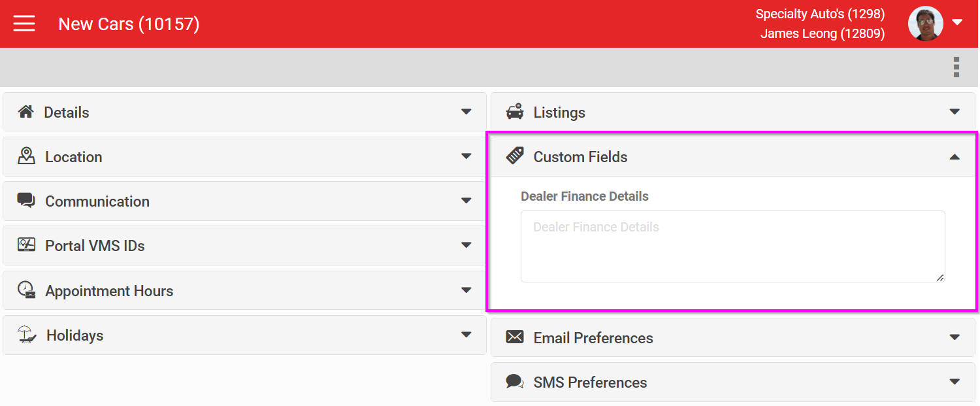980x406 pixels.
Task: Click the map pin Location icon
Action: tap(26, 156)
